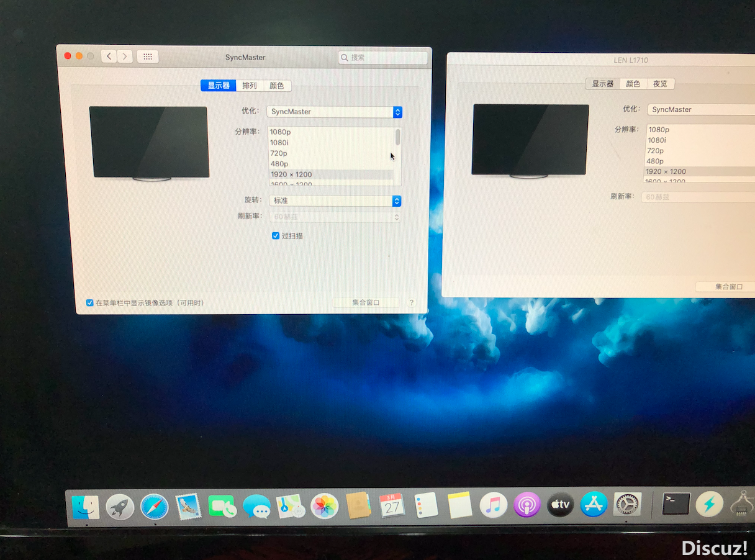Image resolution: width=755 pixels, height=560 pixels.
Task: Open the 旋转 rotation dropdown
Action: pyautogui.click(x=335, y=201)
